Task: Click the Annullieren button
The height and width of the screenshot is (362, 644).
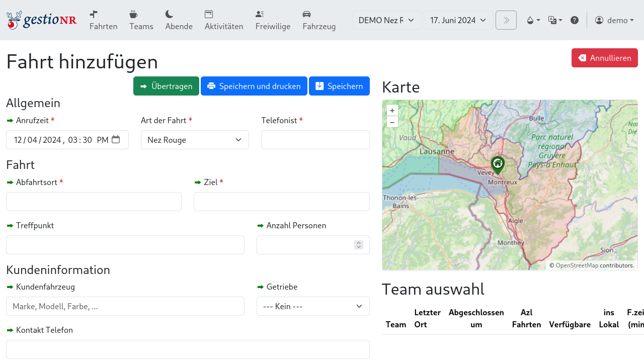Action: [604, 58]
